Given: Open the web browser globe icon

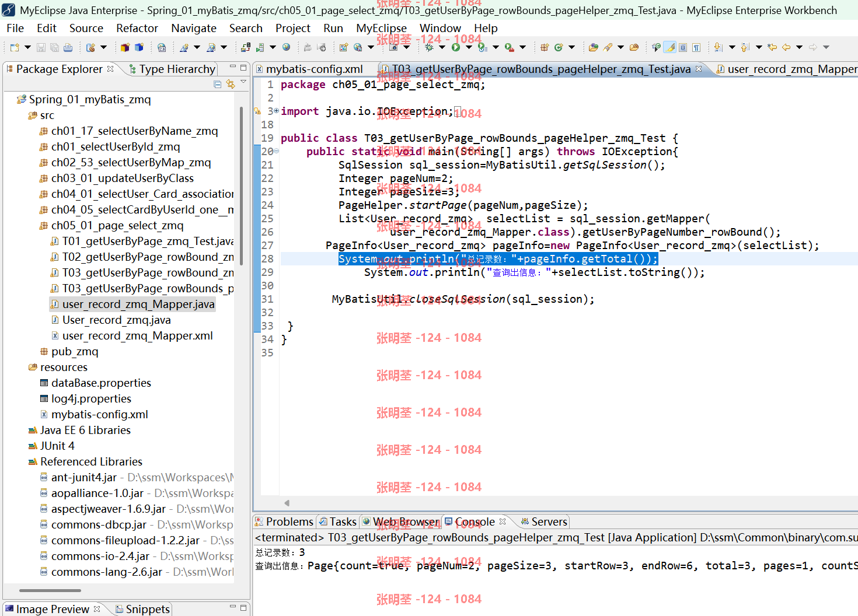Looking at the screenshot, I should (286, 47).
